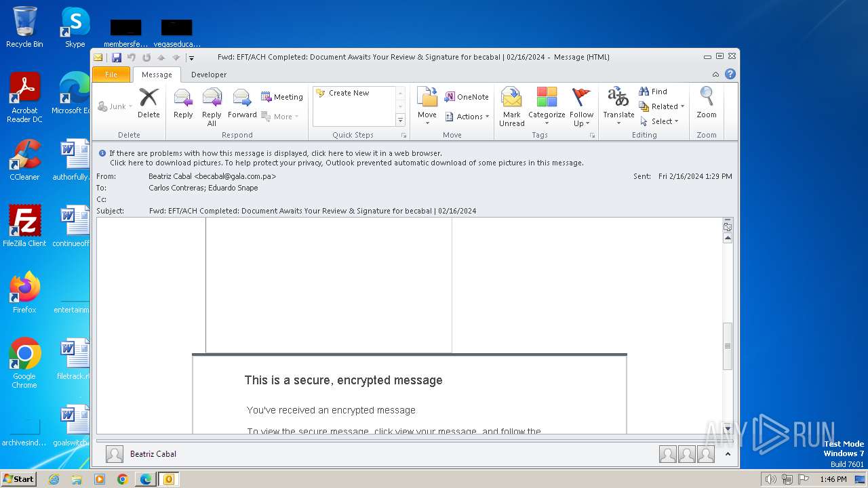Image resolution: width=868 pixels, height=488 pixels.
Task: Expand the People Pane arrow
Action: pyautogui.click(x=727, y=454)
